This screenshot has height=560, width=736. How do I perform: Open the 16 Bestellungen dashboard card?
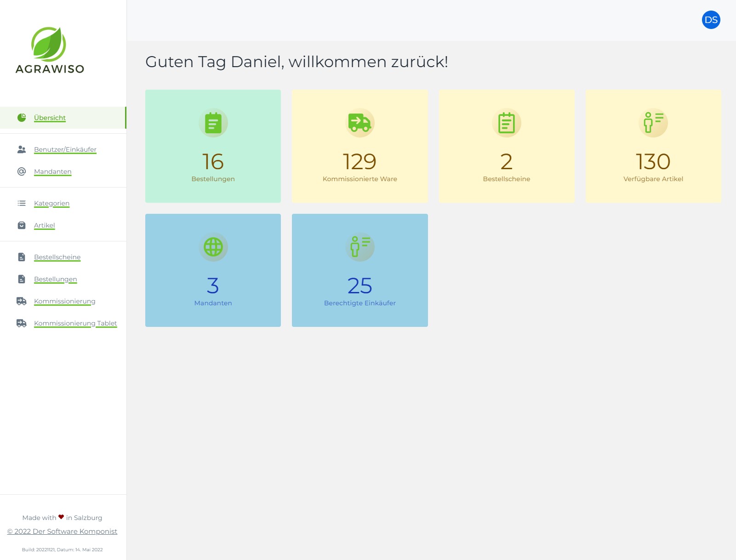(x=213, y=146)
